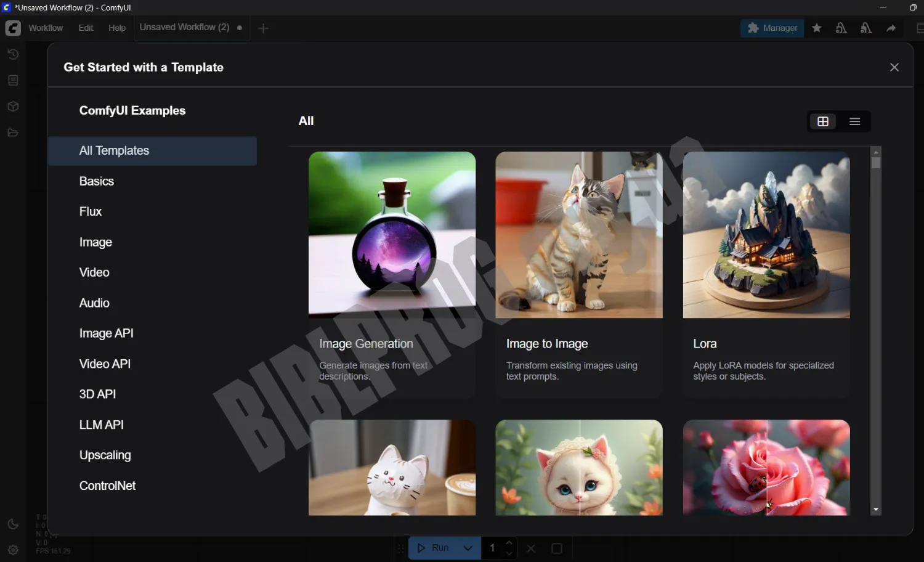This screenshot has width=924, height=562.
Task: Open the Help menu
Action: 117,28
